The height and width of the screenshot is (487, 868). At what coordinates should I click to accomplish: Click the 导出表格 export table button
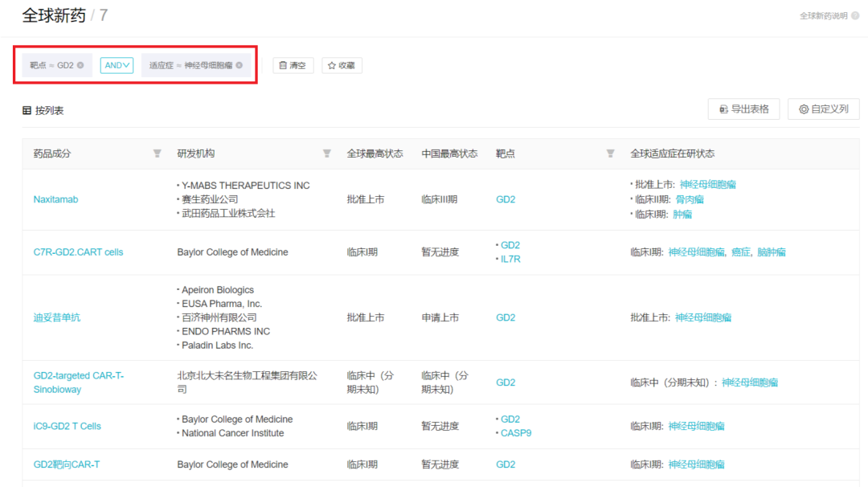pyautogui.click(x=743, y=109)
